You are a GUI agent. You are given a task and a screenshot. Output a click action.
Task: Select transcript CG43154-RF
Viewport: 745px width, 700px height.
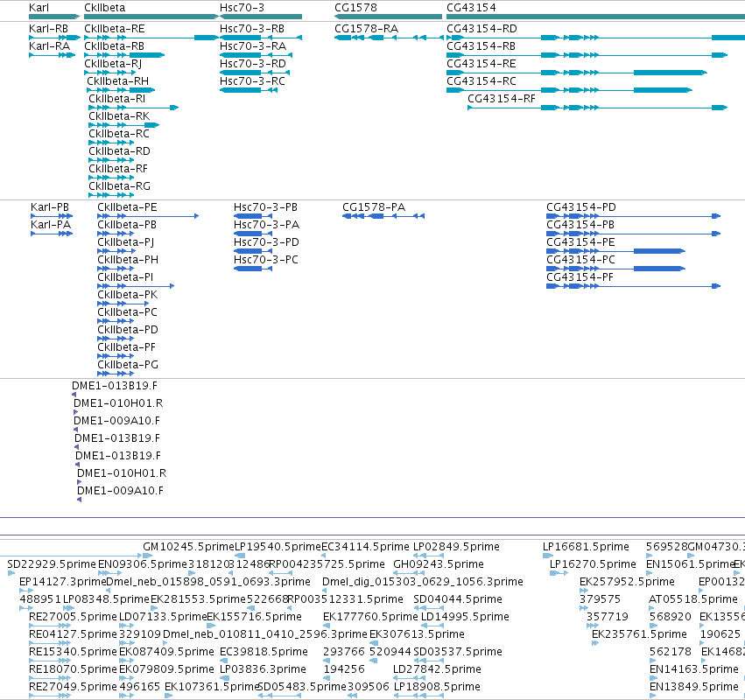[597, 108]
